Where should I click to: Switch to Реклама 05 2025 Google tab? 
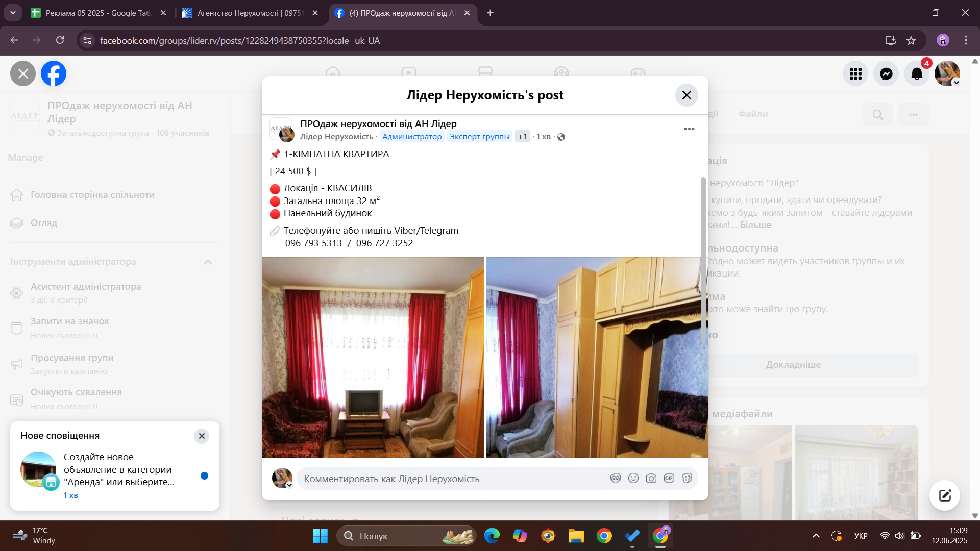coord(97,13)
